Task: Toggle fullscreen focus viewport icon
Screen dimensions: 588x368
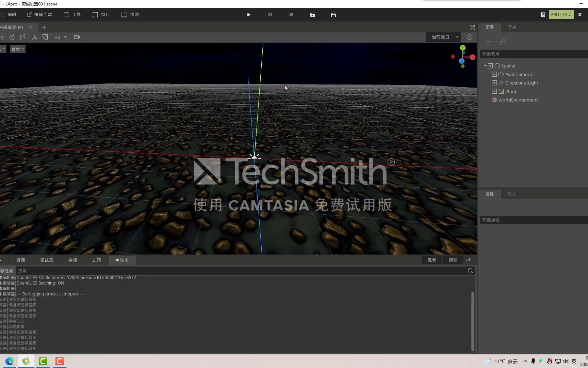Action: 472,28
